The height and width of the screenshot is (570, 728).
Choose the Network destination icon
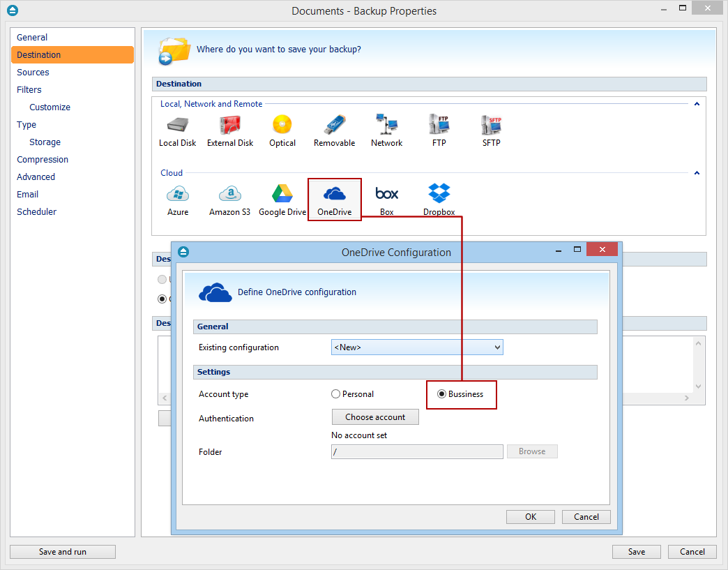point(387,131)
